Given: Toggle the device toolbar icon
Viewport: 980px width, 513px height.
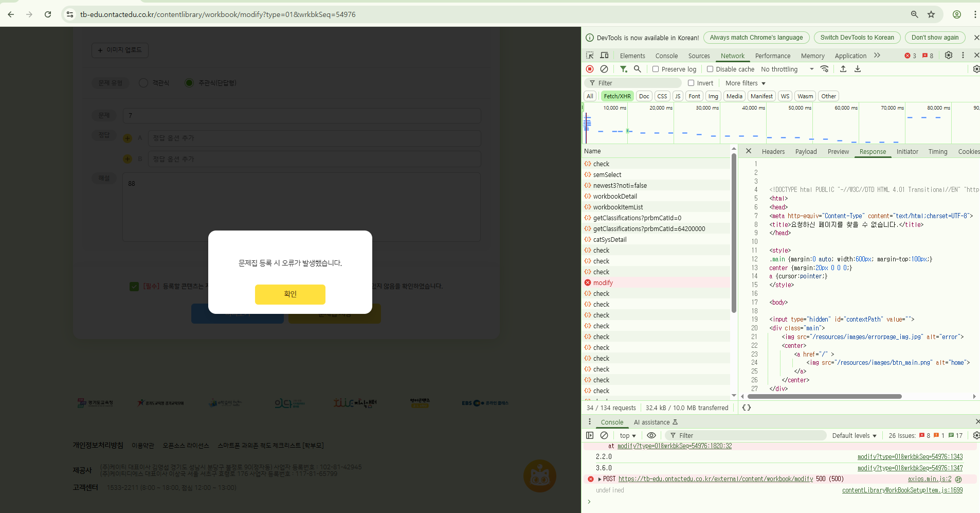Looking at the screenshot, I should (605, 56).
